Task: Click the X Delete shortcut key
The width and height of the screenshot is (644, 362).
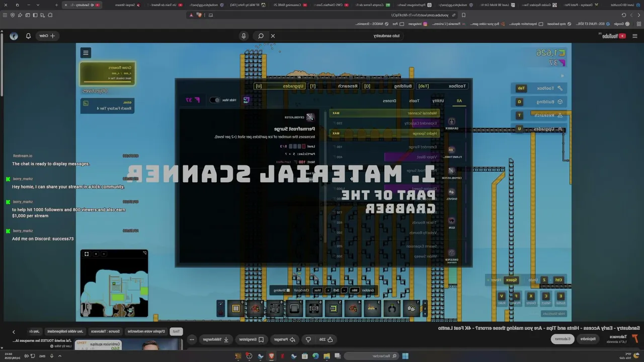Action: [x=530, y=296]
